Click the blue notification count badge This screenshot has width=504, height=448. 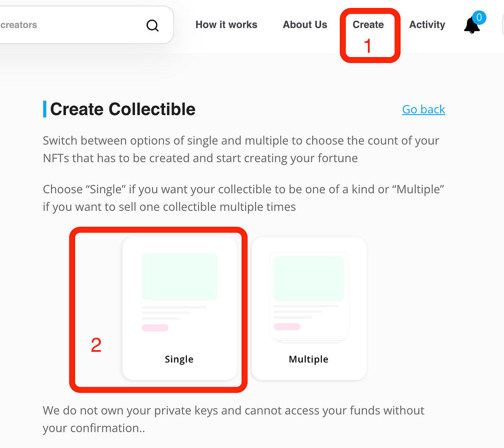click(479, 18)
